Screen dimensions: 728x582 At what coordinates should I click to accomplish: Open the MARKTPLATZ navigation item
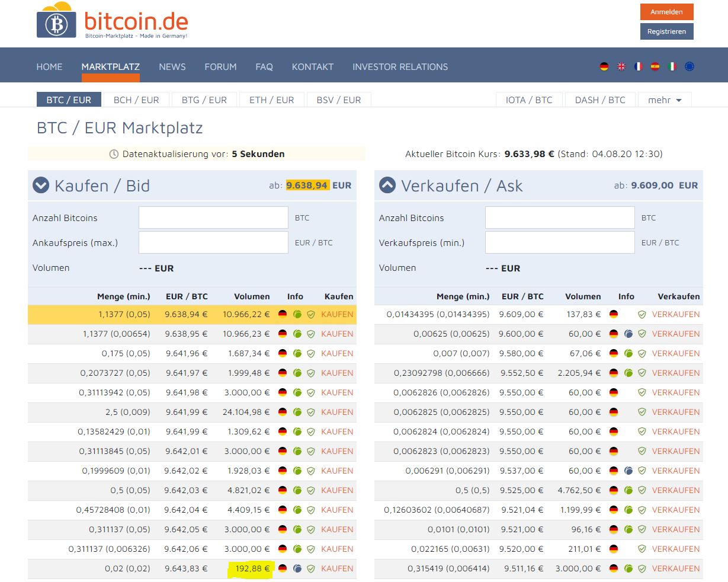coord(111,67)
